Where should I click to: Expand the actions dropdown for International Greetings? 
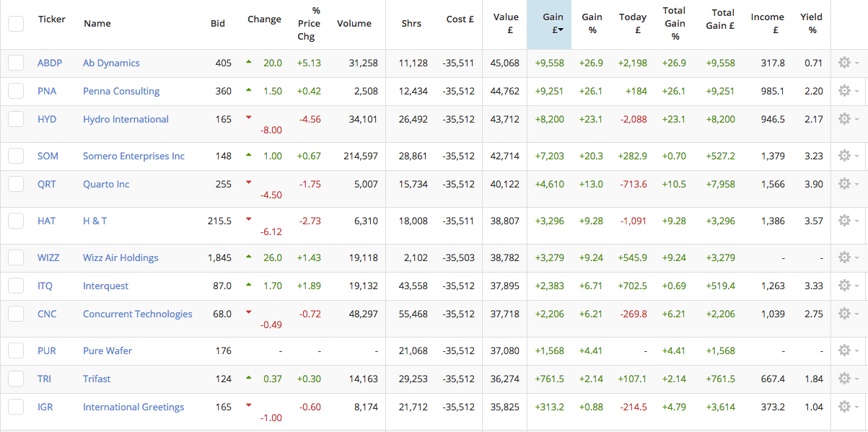coord(848,407)
